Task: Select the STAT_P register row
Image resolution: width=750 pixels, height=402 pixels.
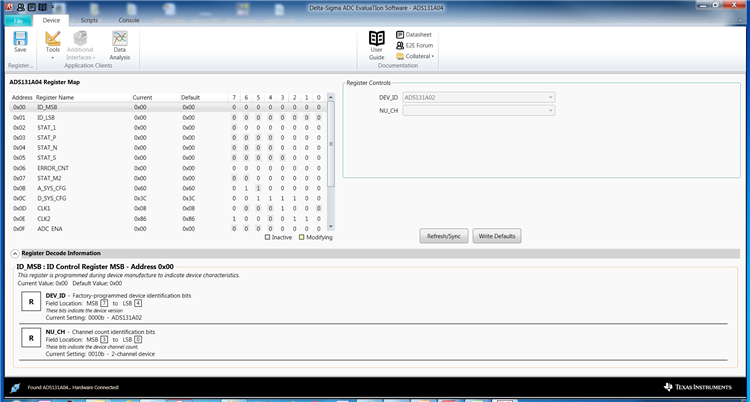Action: pos(168,138)
